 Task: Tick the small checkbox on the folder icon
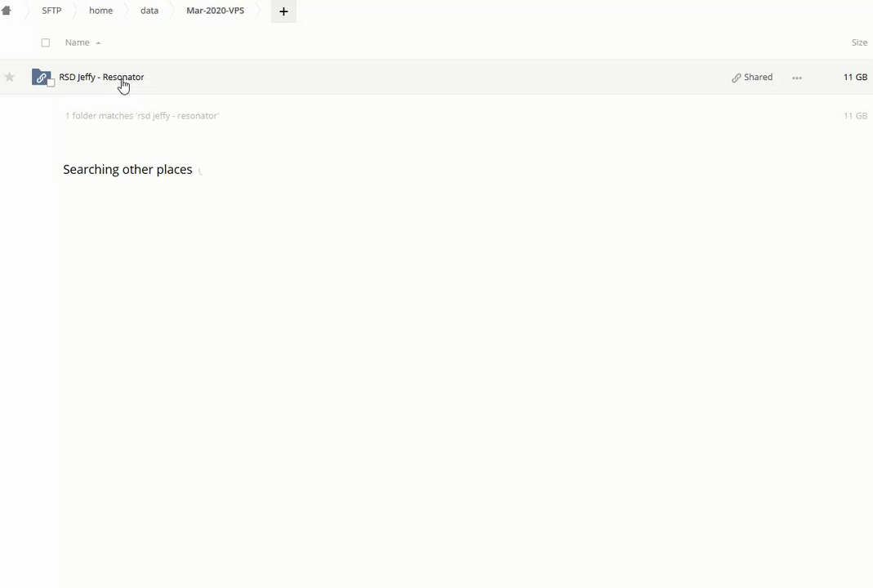(51, 83)
